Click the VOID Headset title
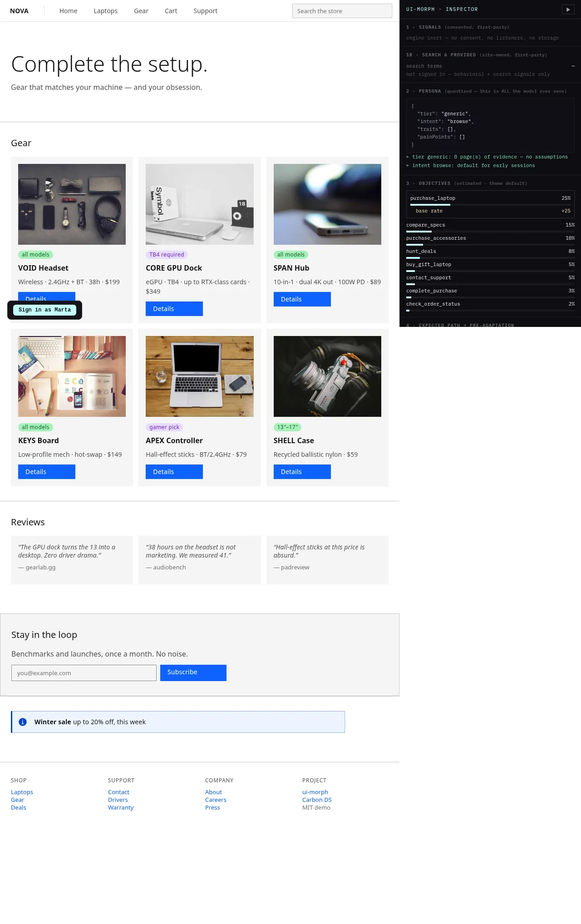Screen dimensions: 581x924 pyautogui.click(x=43, y=268)
